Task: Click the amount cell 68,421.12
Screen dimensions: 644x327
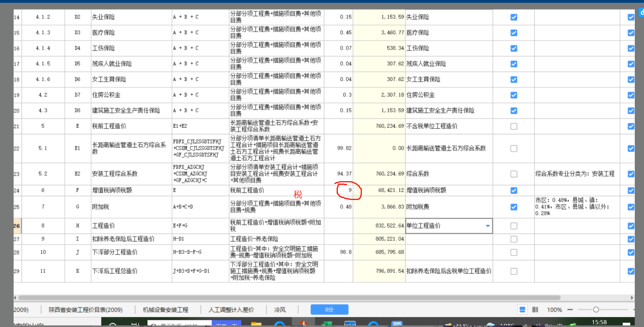Action: click(x=379, y=190)
